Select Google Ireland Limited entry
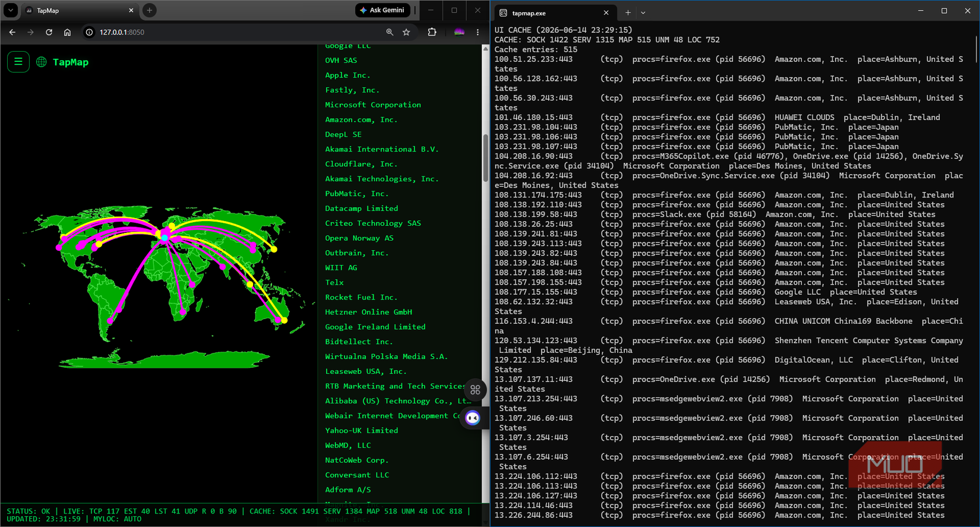Viewport: 980px width, 527px height. [375, 328]
